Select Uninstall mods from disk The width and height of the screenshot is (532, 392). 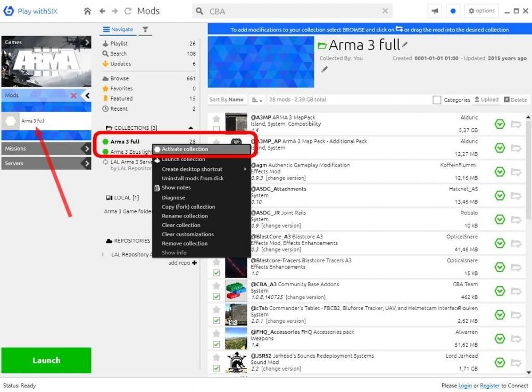click(x=202, y=178)
